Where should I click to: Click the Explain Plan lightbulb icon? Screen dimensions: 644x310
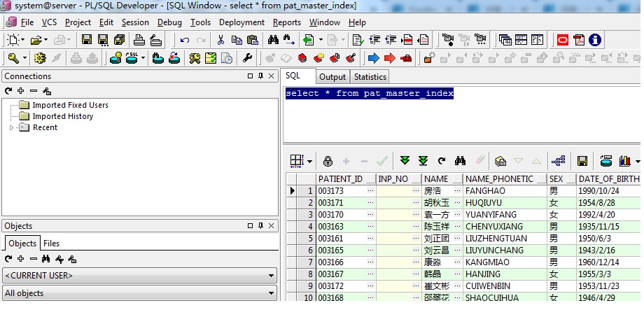point(116,58)
